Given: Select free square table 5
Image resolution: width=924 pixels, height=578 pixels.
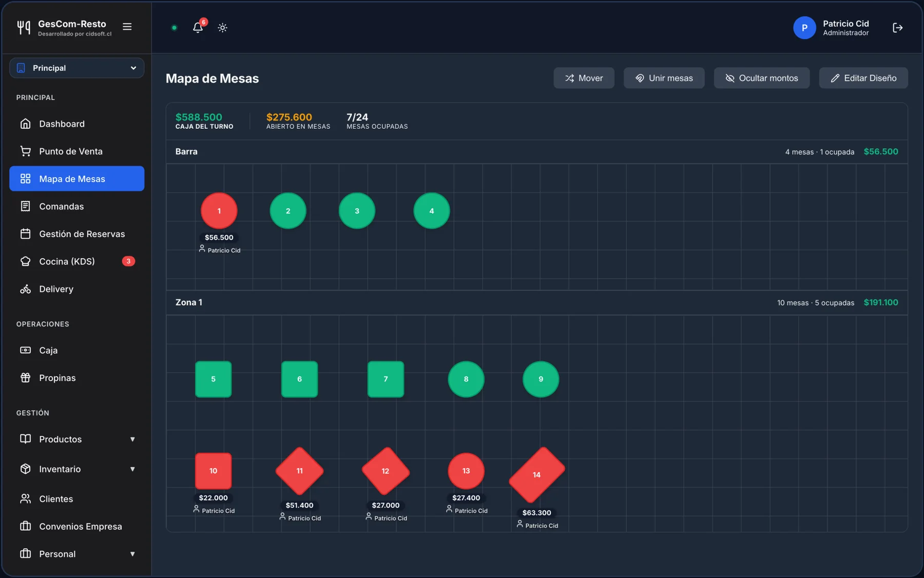Looking at the screenshot, I should (214, 379).
